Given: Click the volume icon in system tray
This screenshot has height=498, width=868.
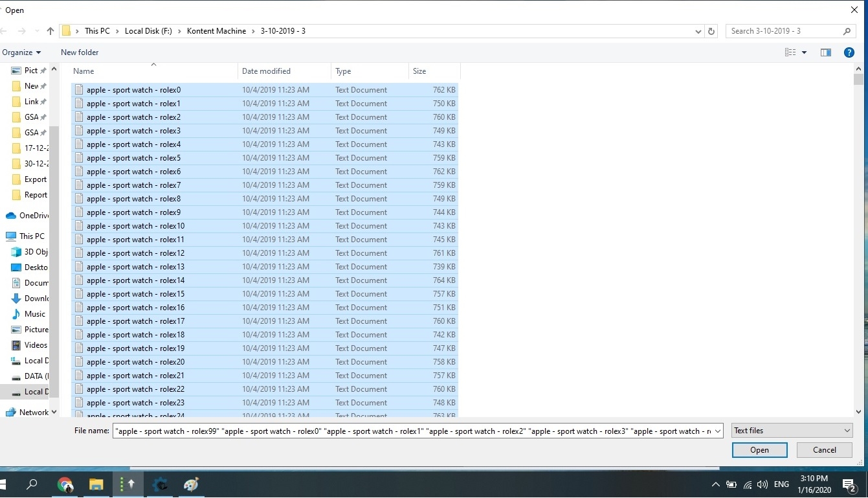Looking at the screenshot, I should (x=762, y=484).
